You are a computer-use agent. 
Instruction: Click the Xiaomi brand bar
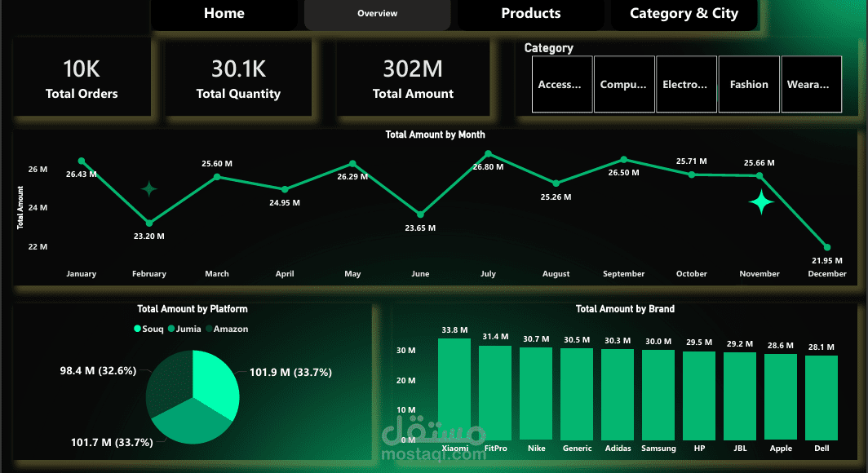pyautogui.click(x=454, y=389)
